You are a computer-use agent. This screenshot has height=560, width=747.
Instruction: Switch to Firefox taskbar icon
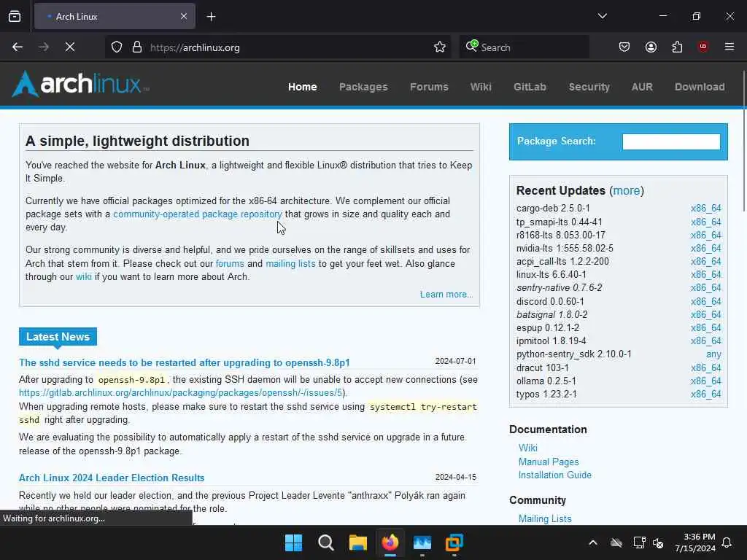pos(390,542)
